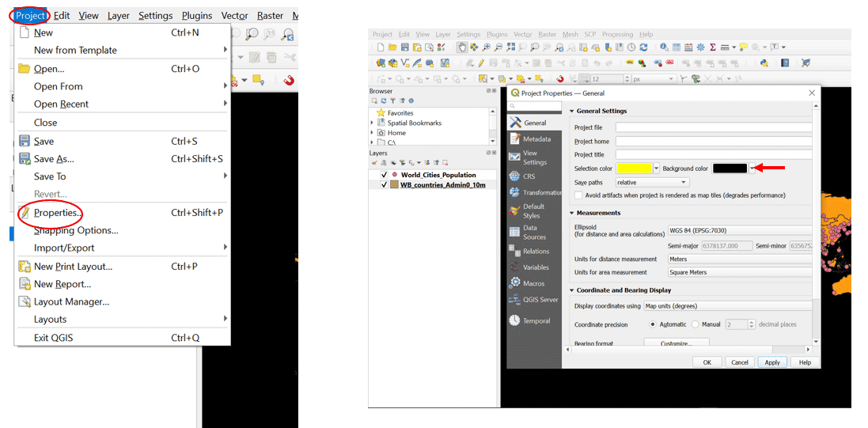Click the Zoom In magnifier tool
This screenshot has width=868, height=428.
click(487, 47)
